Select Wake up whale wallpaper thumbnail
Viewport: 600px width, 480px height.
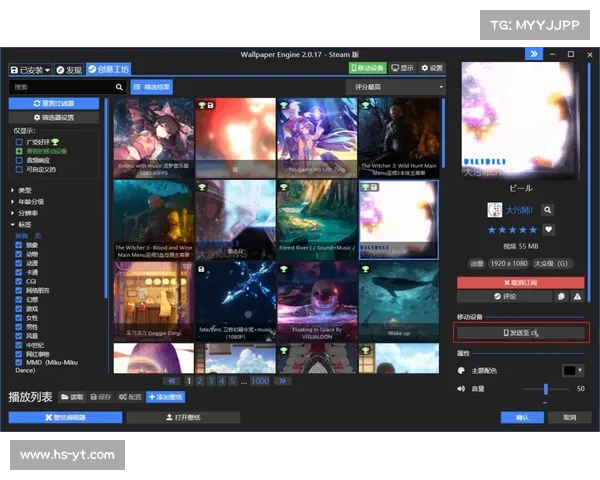[399, 302]
